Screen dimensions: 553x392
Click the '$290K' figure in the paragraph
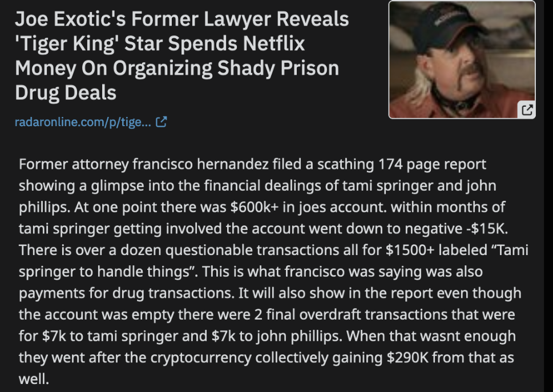pyautogui.click(x=407, y=357)
